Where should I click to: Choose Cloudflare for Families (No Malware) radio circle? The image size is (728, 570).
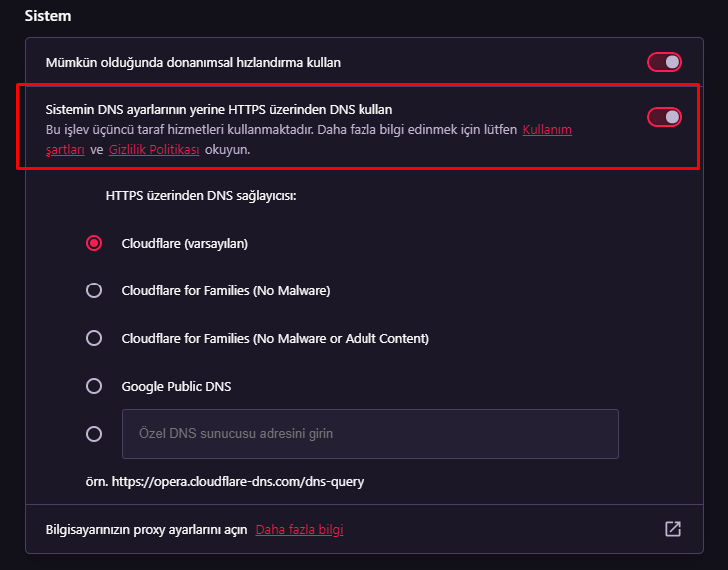click(94, 290)
